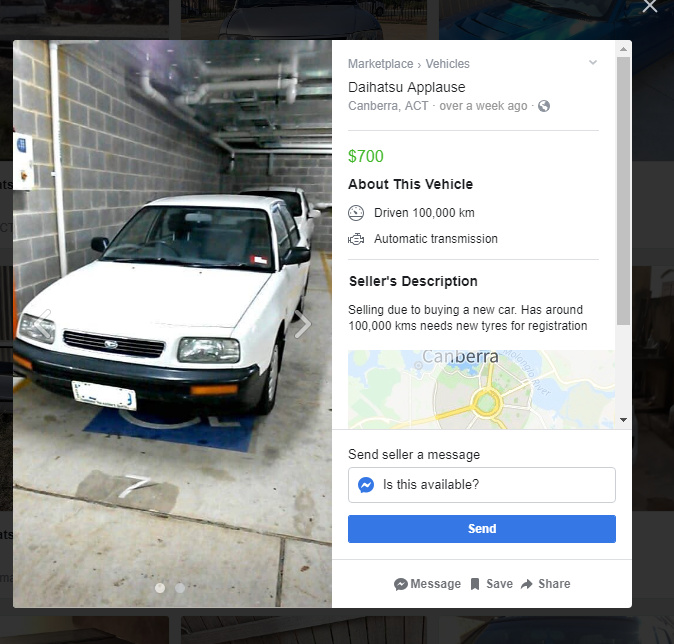Image resolution: width=674 pixels, height=644 pixels.
Task: Open the Canberra location map
Action: (481, 389)
